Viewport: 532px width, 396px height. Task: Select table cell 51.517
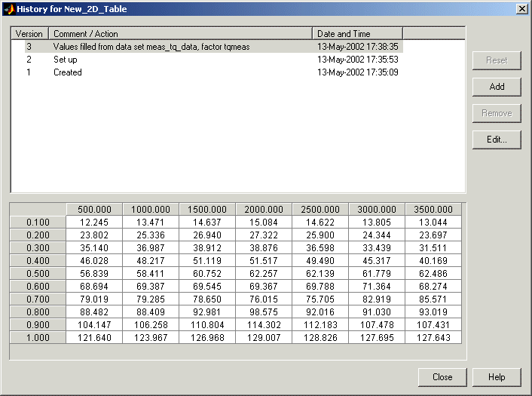[x=264, y=260]
